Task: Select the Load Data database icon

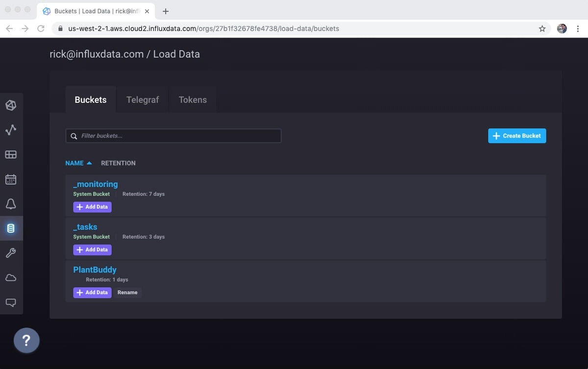Action: tap(12, 228)
